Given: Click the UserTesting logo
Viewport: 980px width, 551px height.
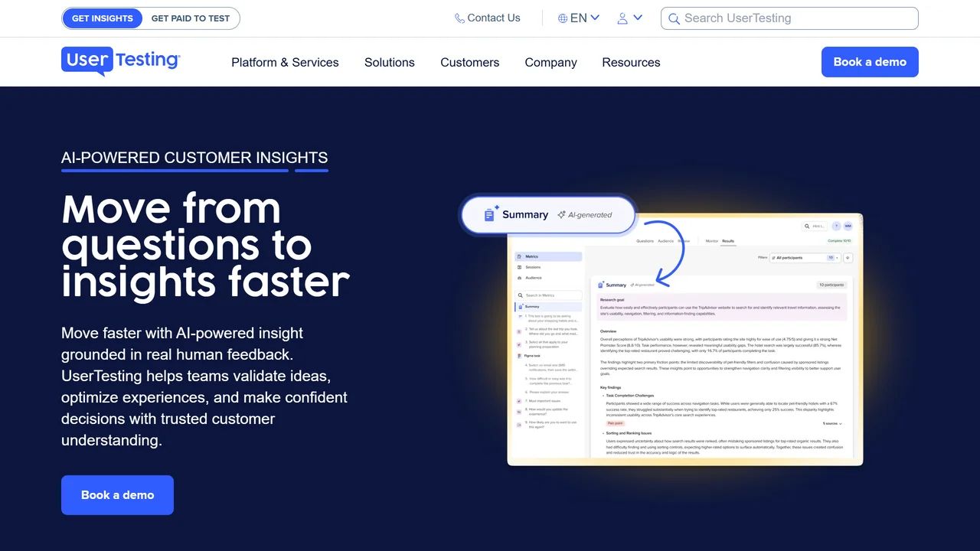Looking at the screenshot, I should [121, 61].
